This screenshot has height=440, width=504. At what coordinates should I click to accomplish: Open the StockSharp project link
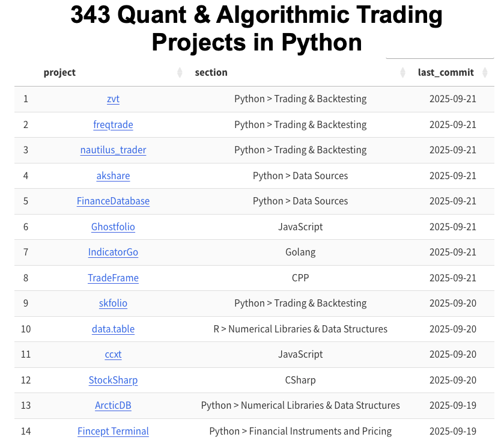coord(113,380)
